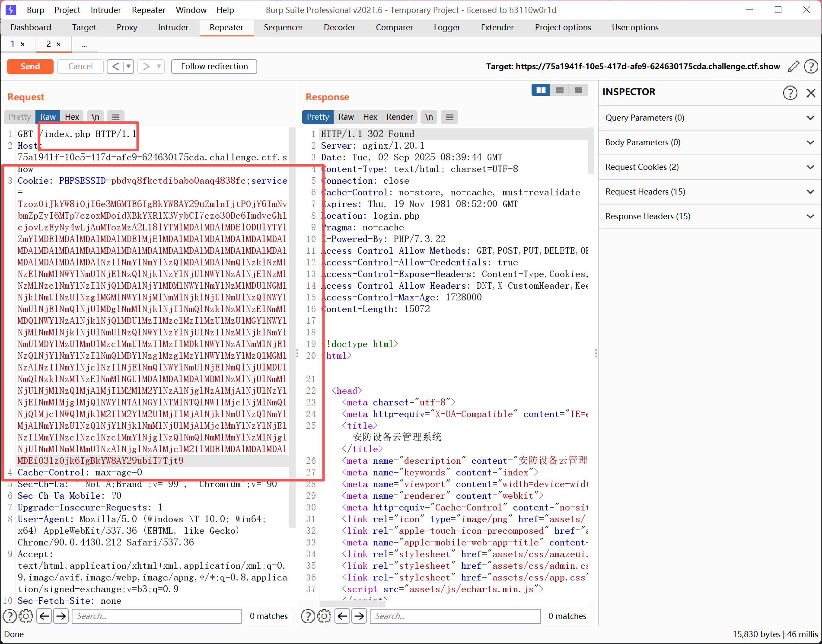Select tabbed layout view icon
This screenshot has width=822, height=644.
579,90
